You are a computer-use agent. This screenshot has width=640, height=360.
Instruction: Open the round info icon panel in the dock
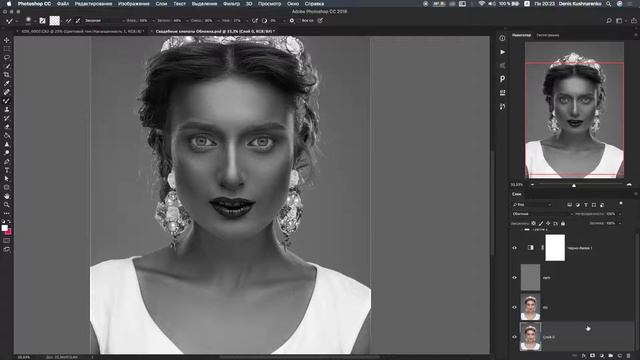[x=502, y=38]
